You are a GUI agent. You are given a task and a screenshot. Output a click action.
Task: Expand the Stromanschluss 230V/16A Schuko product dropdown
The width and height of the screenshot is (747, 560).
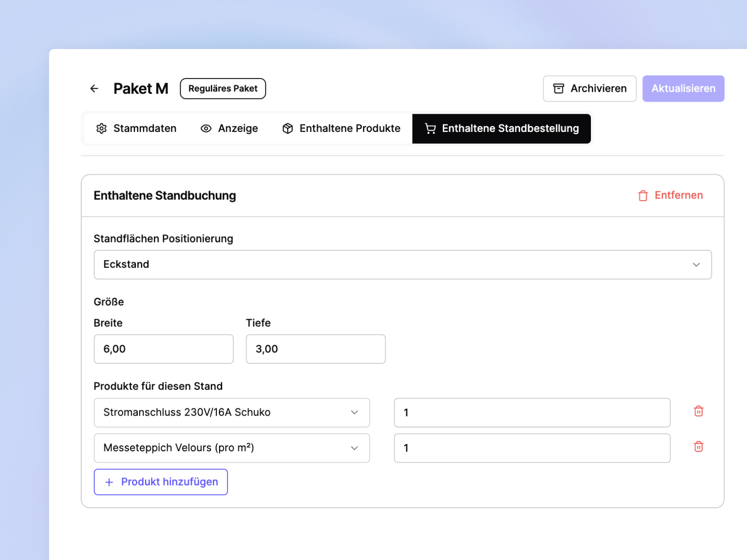point(232,412)
